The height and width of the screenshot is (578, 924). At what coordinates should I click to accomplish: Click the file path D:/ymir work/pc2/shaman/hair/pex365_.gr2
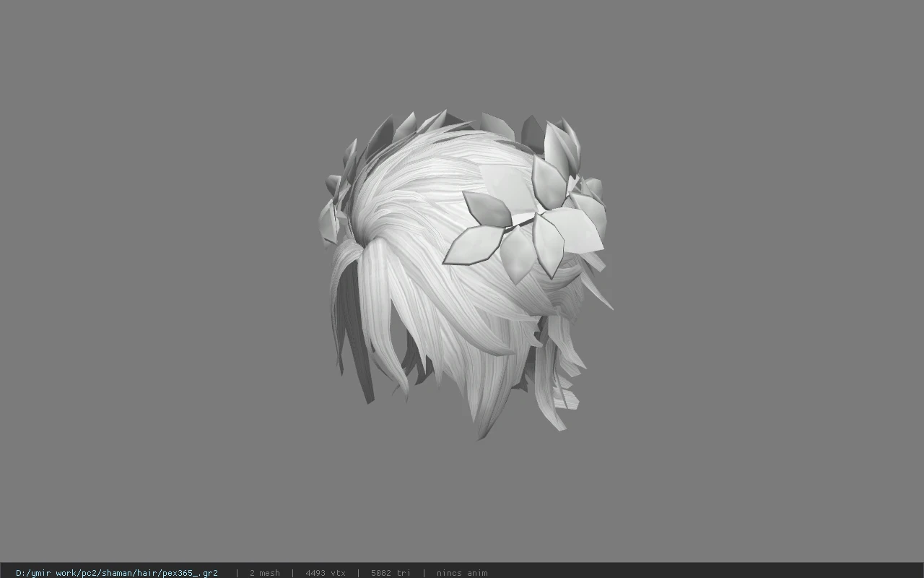point(117,573)
